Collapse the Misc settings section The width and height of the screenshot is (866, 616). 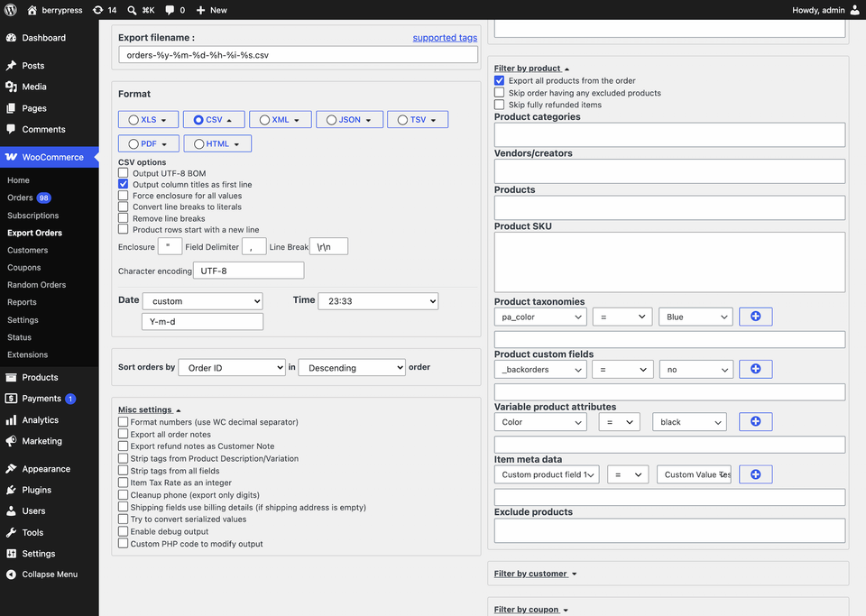click(x=149, y=409)
